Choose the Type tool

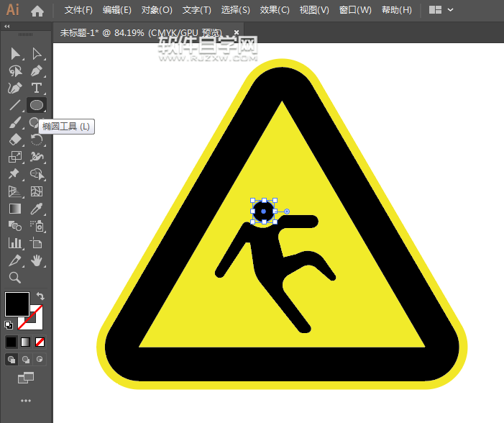point(37,88)
